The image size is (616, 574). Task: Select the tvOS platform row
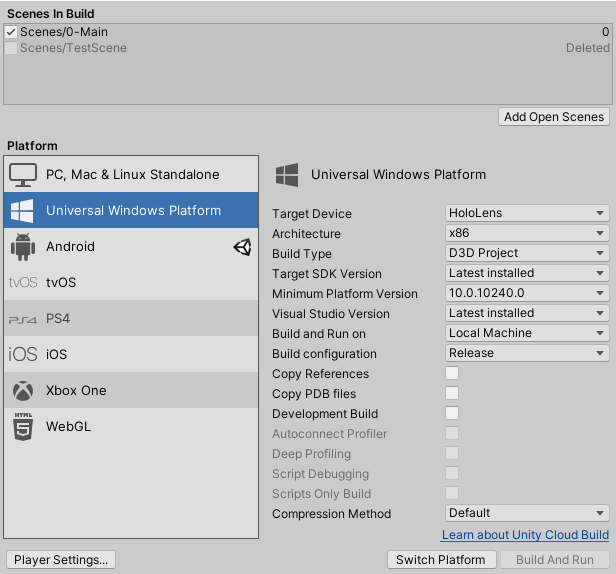pos(131,282)
